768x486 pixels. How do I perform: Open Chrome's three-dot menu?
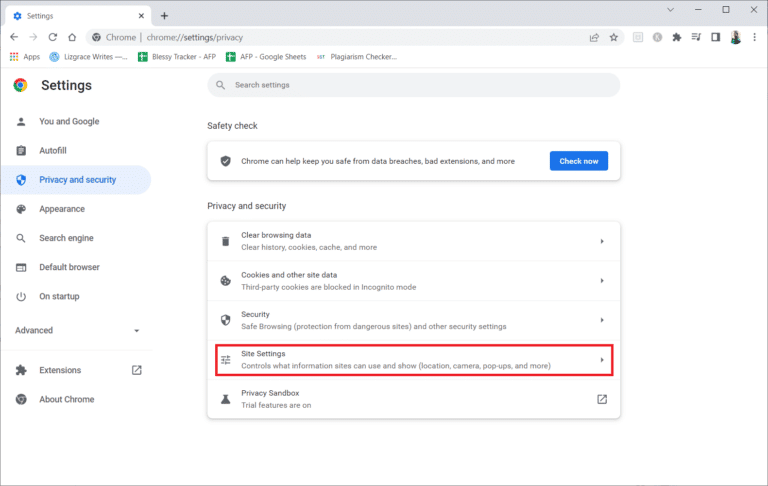(x=755, y=37)
